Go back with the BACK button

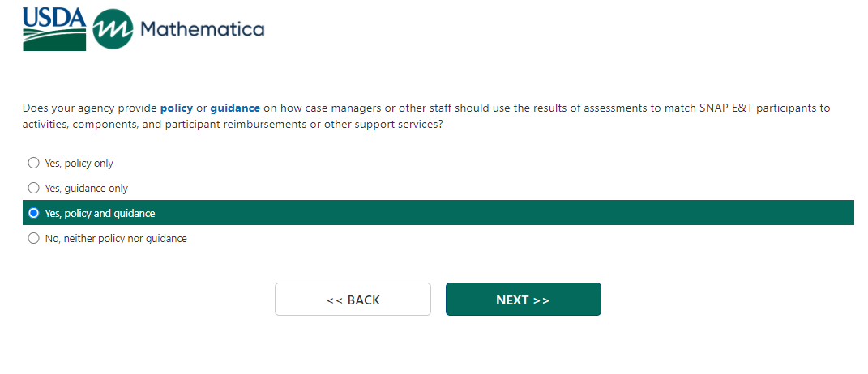coord(353,300)
